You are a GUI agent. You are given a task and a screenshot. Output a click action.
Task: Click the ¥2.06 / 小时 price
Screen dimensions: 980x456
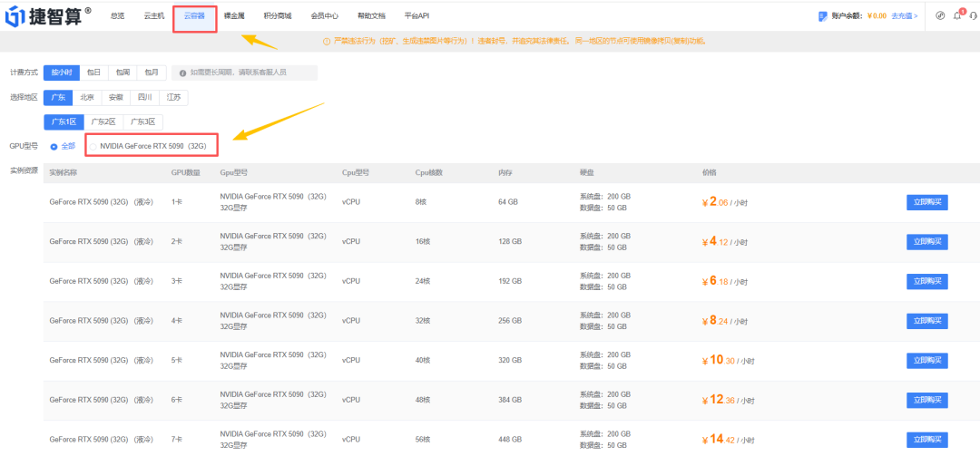click(724, 202)
